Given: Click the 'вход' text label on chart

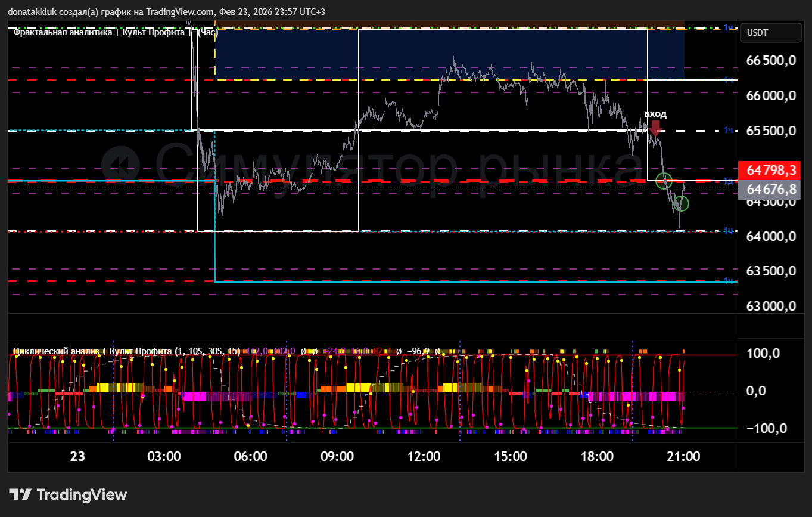Looking at the screenshot, I should pos(655,114).
